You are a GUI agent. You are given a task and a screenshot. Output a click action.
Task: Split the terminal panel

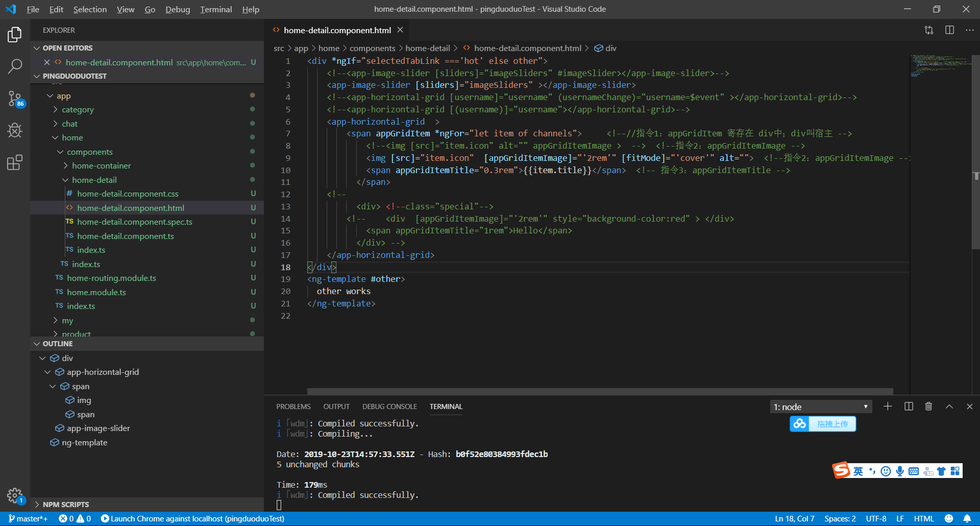[x=909, y=407]
